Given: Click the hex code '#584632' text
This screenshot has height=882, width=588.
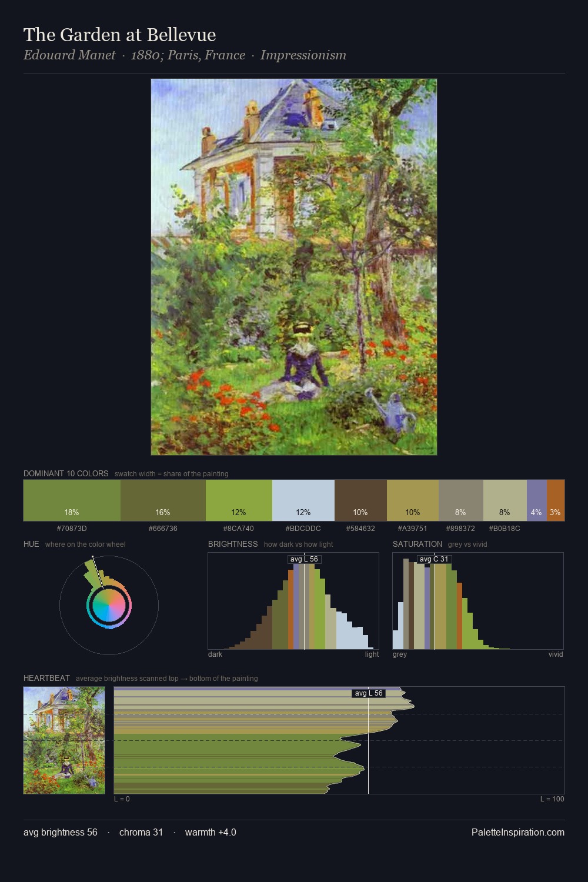Looking at the screenshot, I should click(360, 529).
